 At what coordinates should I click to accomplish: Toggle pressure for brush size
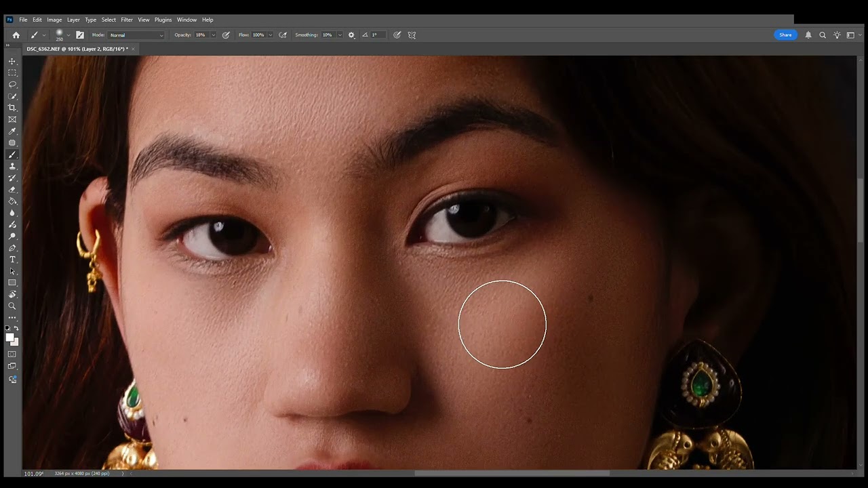[x=397, y=35]
